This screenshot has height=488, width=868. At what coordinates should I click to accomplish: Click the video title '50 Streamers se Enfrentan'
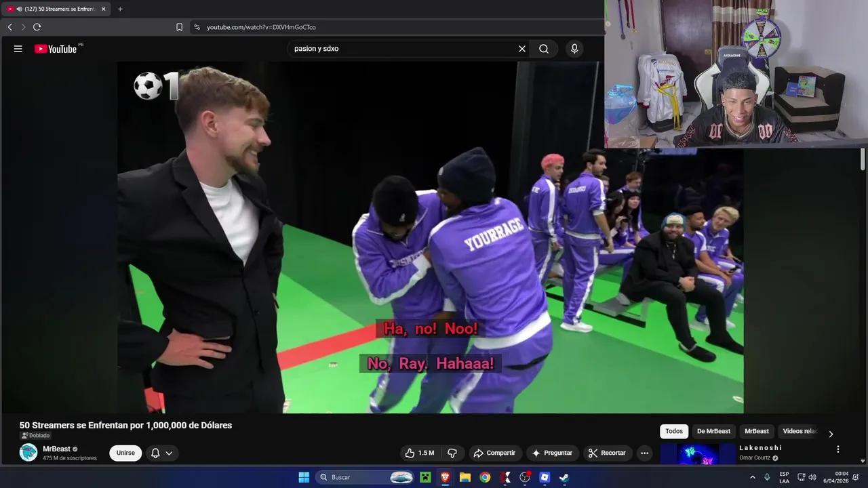125,425
